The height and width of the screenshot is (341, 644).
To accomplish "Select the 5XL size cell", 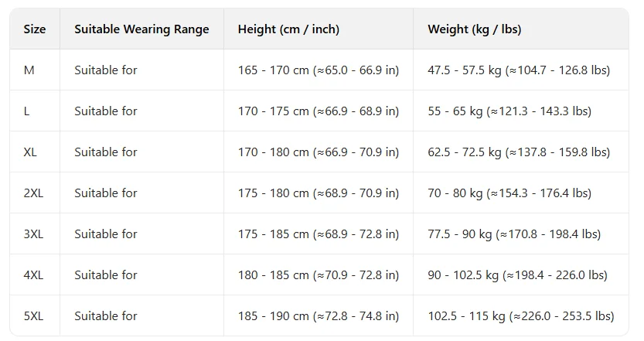I will coord(33,316).
